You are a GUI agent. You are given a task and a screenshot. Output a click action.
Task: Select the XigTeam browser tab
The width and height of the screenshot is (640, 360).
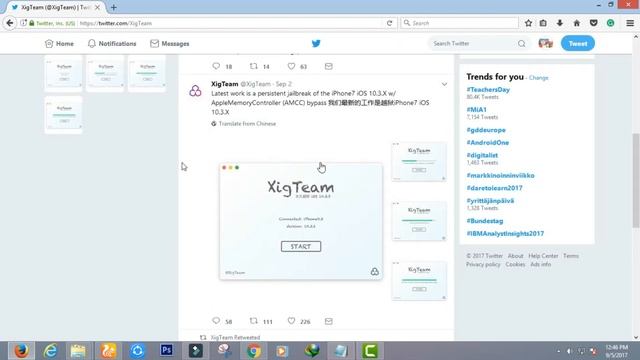click(x=56, y=7)
